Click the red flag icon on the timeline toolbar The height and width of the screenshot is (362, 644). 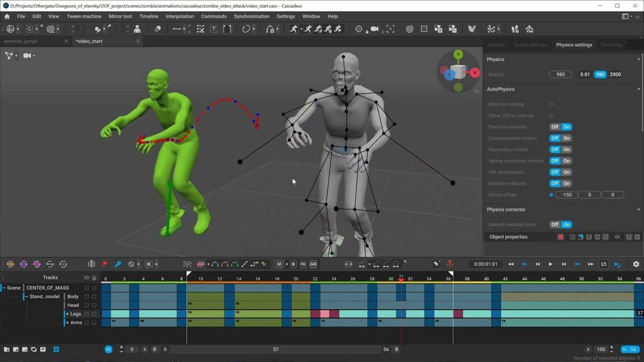click(x=105, y=264)
